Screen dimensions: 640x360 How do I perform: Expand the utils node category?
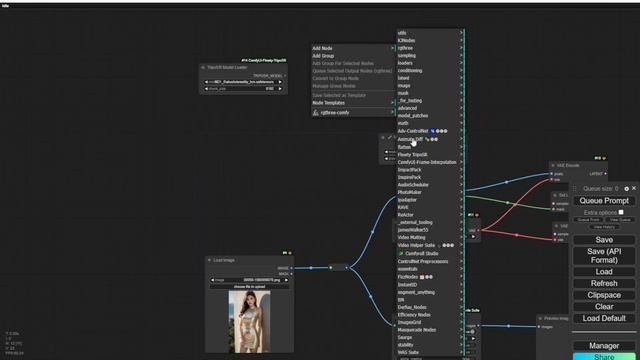click(x=430, y=33)
